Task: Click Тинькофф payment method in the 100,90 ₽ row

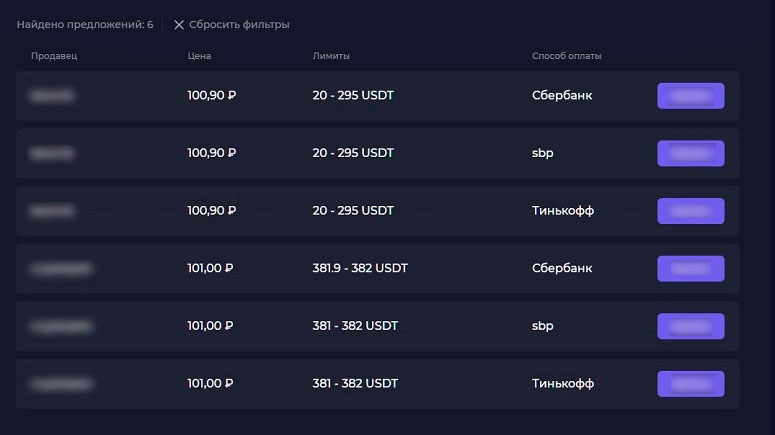Action: [x=563, y=211]
